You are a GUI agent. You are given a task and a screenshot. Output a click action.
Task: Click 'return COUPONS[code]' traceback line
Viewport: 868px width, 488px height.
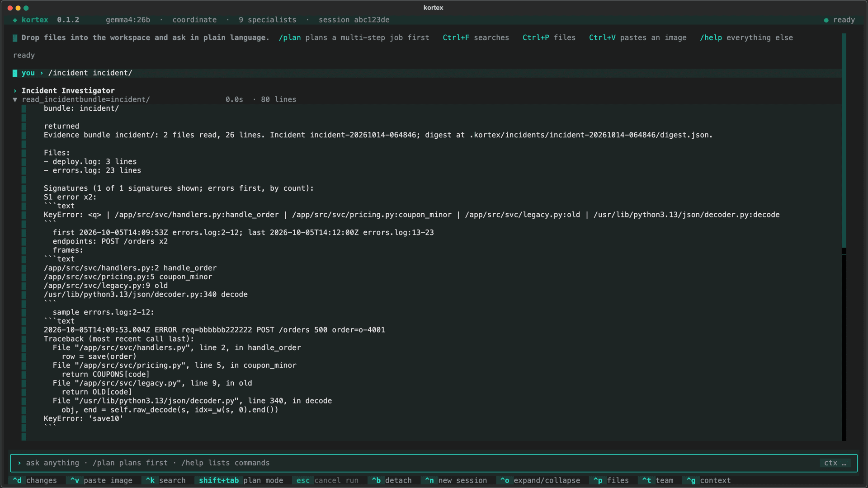click(106, 374)
